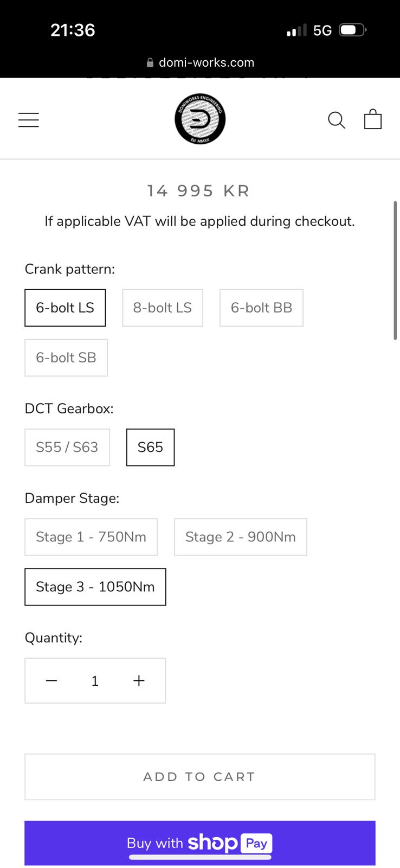Select the S55 / S63 DCT gearbox
Screen dimensions: 400x868
point(67,448)
